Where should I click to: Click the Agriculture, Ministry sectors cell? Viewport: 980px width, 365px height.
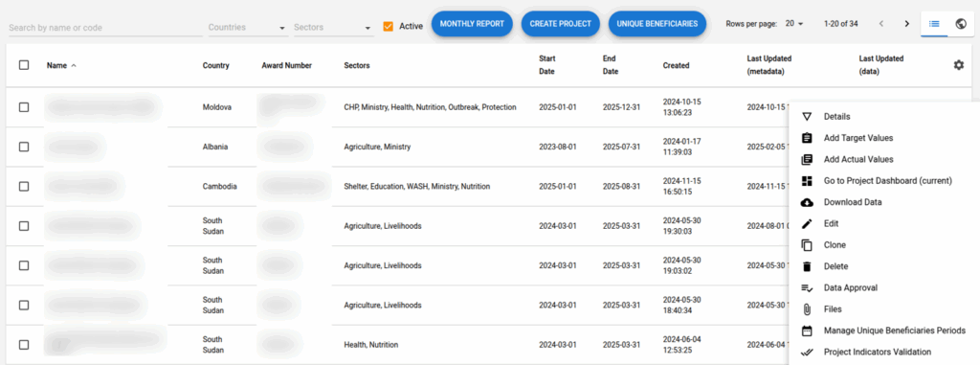tap(377, 147)
